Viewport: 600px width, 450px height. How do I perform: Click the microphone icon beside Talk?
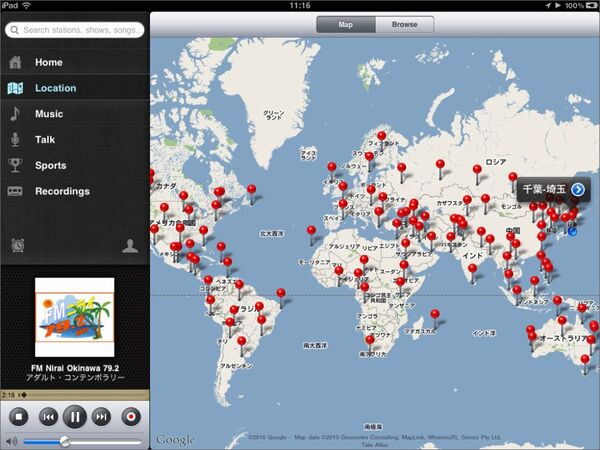tap(15, 140)
